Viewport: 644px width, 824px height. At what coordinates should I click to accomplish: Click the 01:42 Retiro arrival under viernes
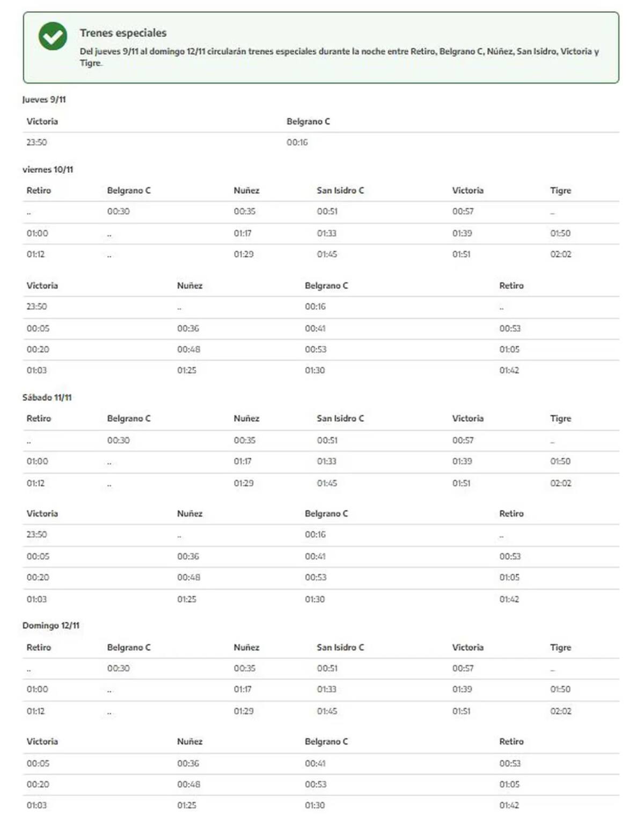click(509, 370)
